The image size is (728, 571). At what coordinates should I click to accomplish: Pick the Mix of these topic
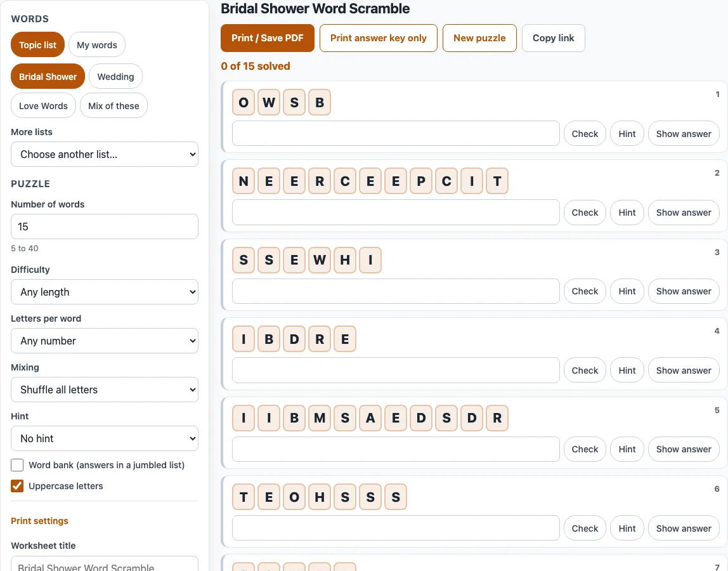point(114,105)
